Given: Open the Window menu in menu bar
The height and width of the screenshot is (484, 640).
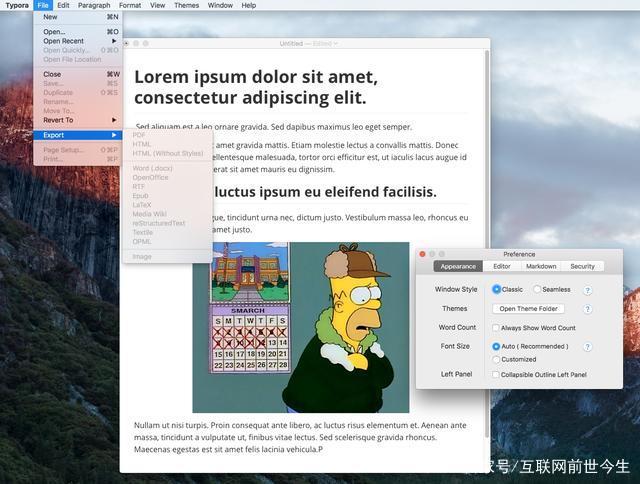Looking at the screenshot, I should point(220,5).
